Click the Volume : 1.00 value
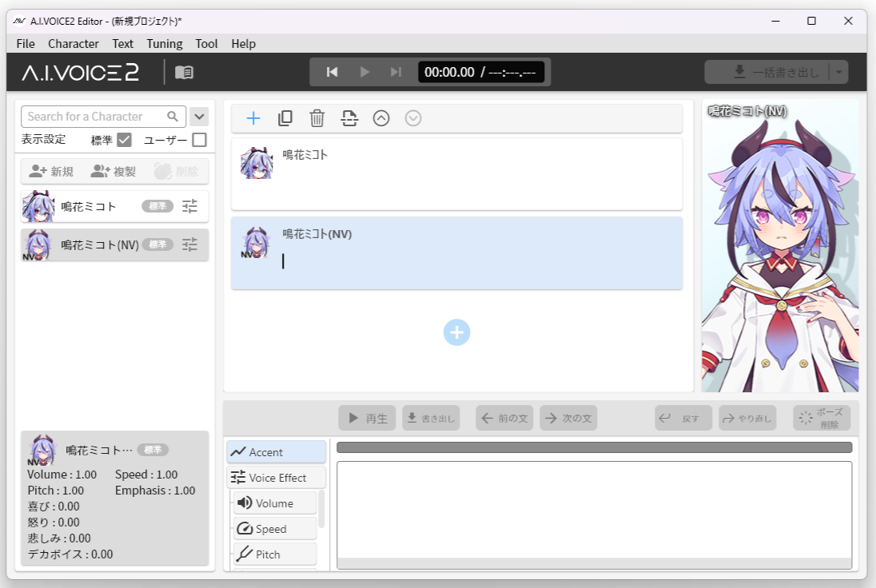This screenshot has width=876, height=588. tap(62, 475)
